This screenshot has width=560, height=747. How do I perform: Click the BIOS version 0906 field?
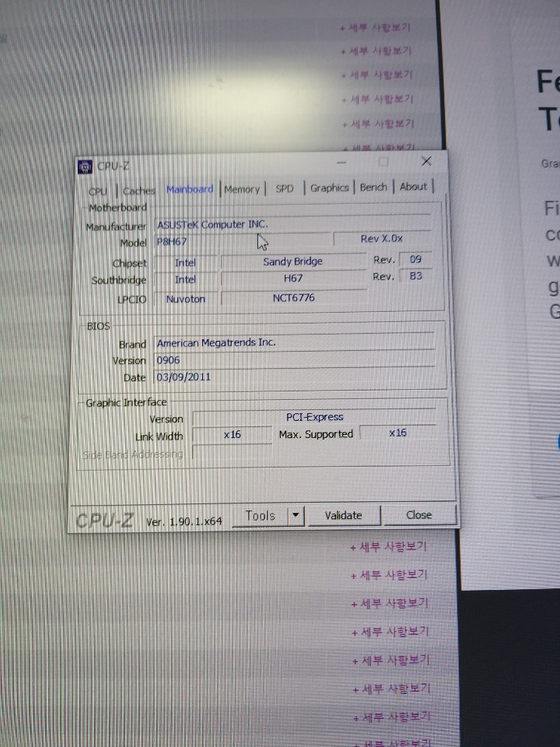pos(294,359)
